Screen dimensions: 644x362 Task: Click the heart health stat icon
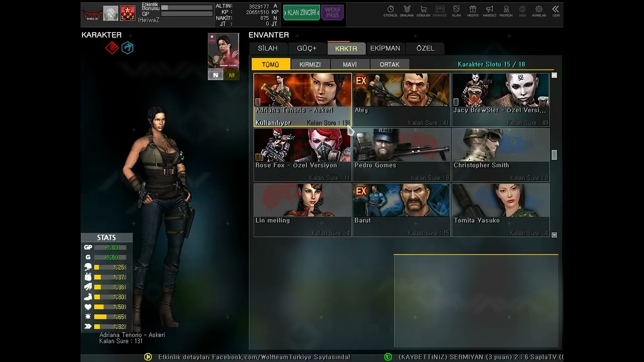88,307
